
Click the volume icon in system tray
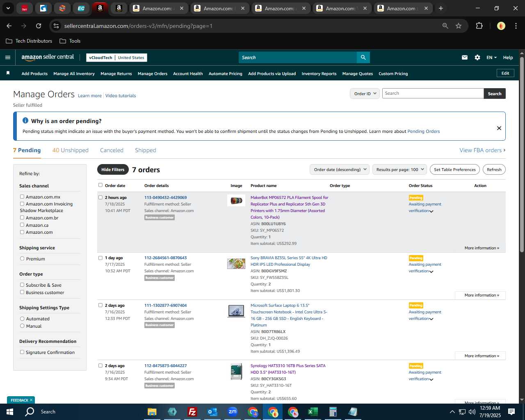pos(472,412)
